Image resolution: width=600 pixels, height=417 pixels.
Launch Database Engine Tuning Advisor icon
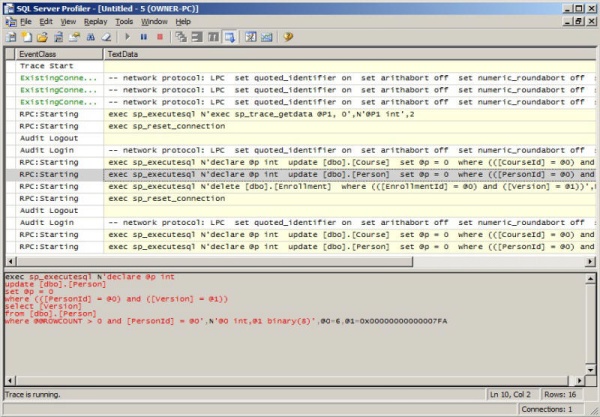click(251, 37)
